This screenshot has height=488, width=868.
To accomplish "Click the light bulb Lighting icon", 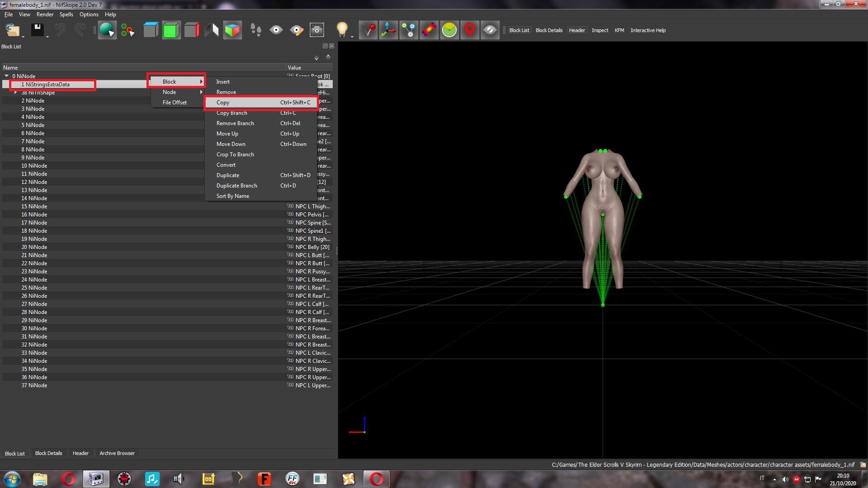I will pos(342,29).
